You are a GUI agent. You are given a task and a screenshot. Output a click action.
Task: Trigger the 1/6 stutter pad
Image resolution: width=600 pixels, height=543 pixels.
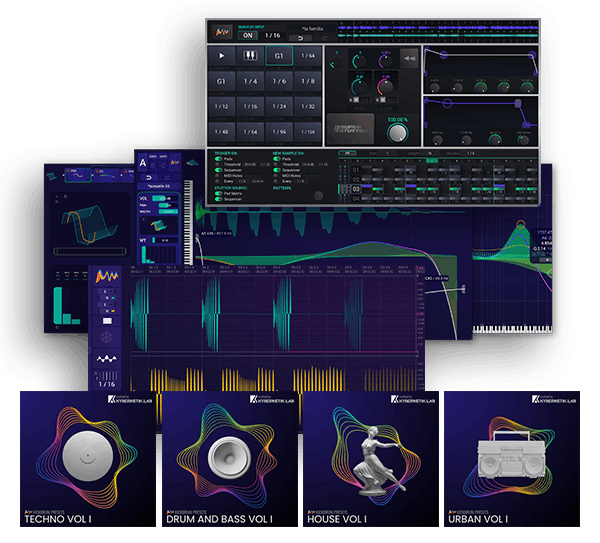(279, 81)
